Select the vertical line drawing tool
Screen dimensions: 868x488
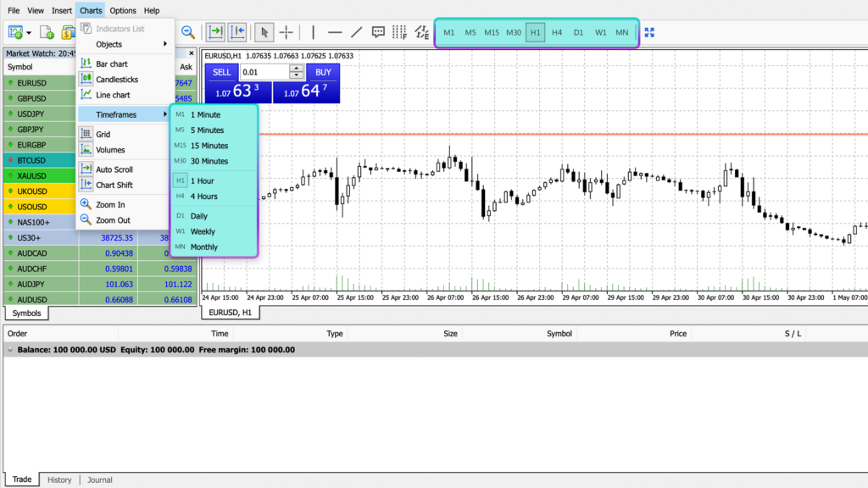314,33
